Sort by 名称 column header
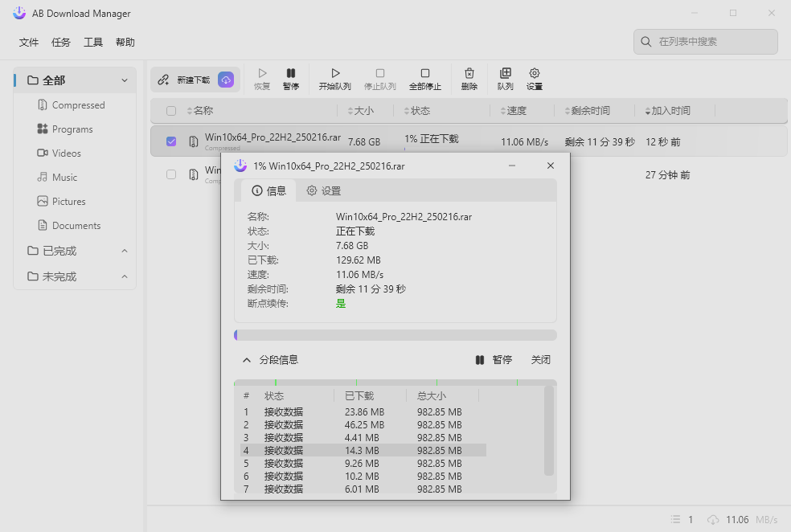Viewport: 791px width, 532px height. tap(200, 111)
